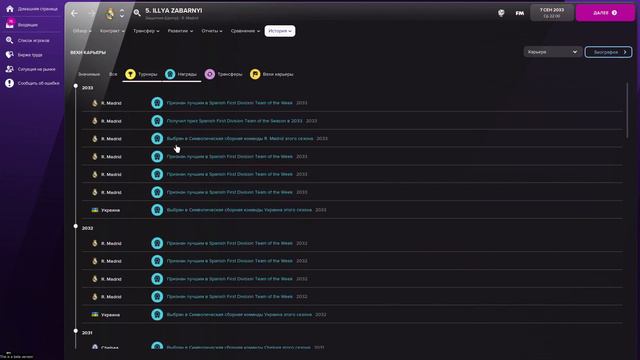640x360 pixels.
Task: Expand the Развитие menu
Action: (180, 31)
